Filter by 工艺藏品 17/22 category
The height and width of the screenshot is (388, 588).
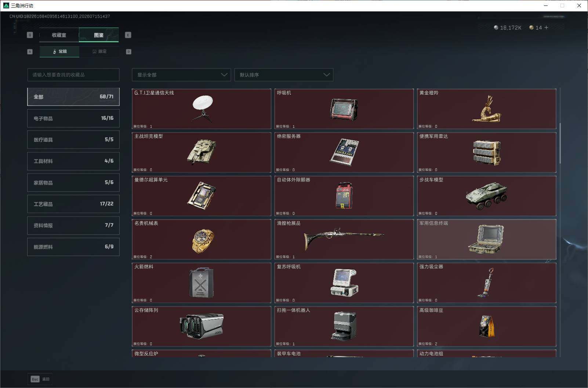click(x=73, y=204)
